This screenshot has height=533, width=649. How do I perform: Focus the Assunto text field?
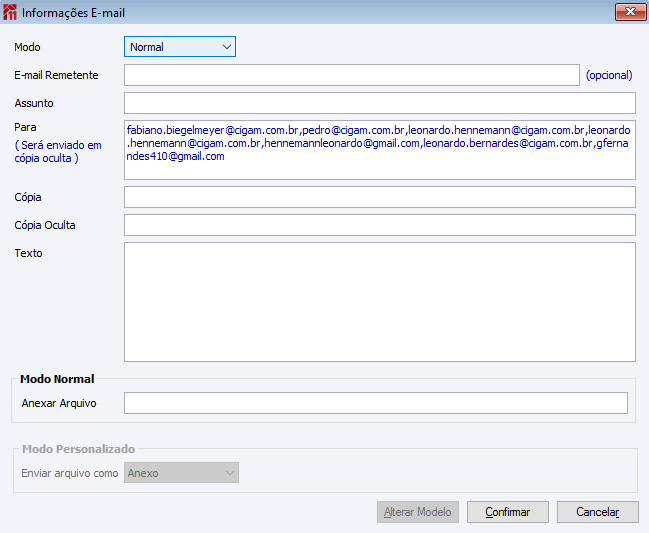coord(380,103)
